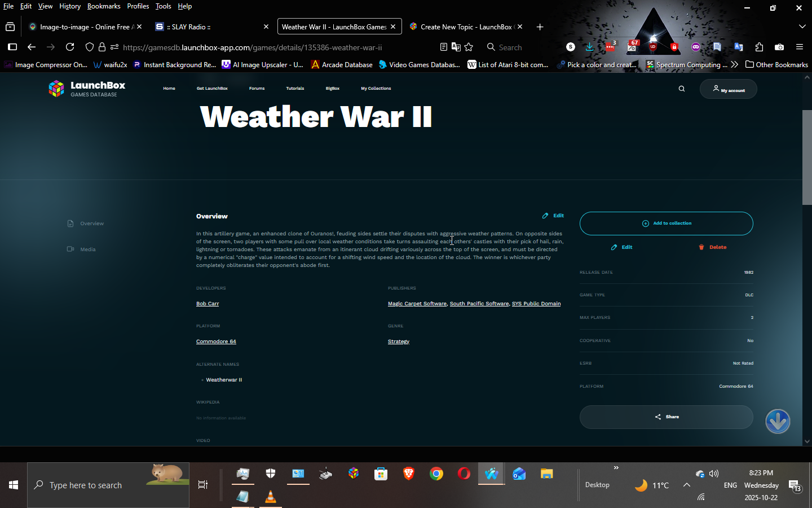Bookmark this page with the star icon
This screenshot has height=508, width=812.
point(469,47)
